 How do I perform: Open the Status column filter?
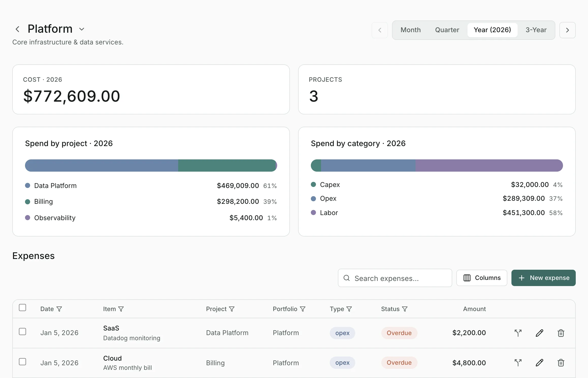click(405, 309)
